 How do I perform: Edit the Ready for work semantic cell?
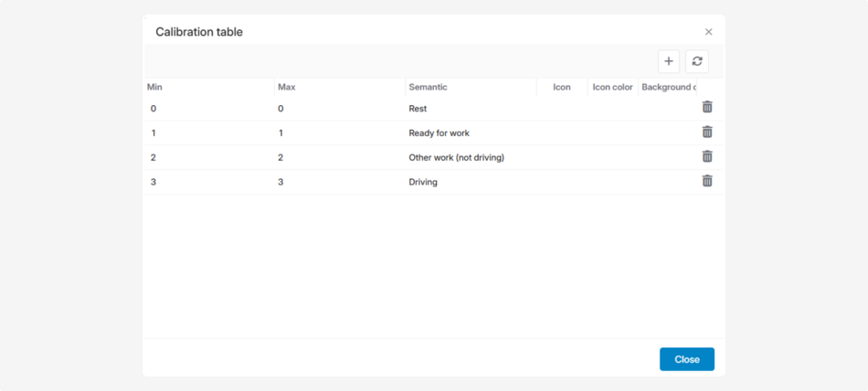(439, 133)
